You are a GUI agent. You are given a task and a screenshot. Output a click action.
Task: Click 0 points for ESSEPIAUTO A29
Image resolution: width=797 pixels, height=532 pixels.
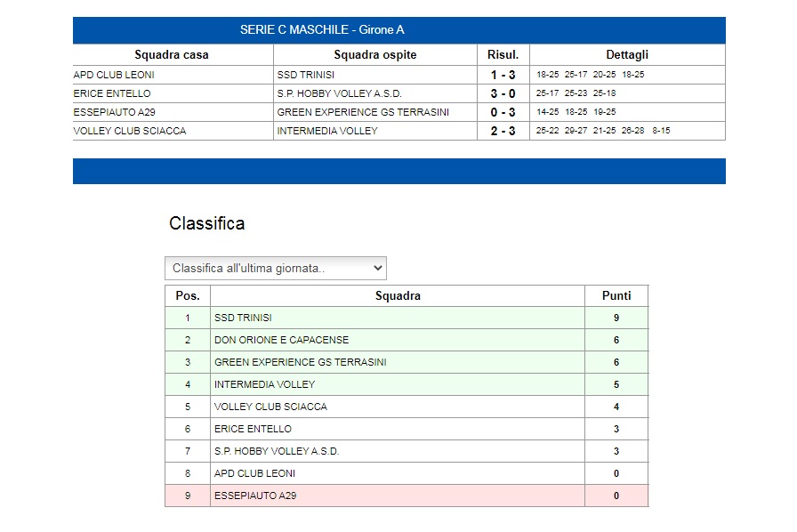pyautogui.click(x=616, y=496)
